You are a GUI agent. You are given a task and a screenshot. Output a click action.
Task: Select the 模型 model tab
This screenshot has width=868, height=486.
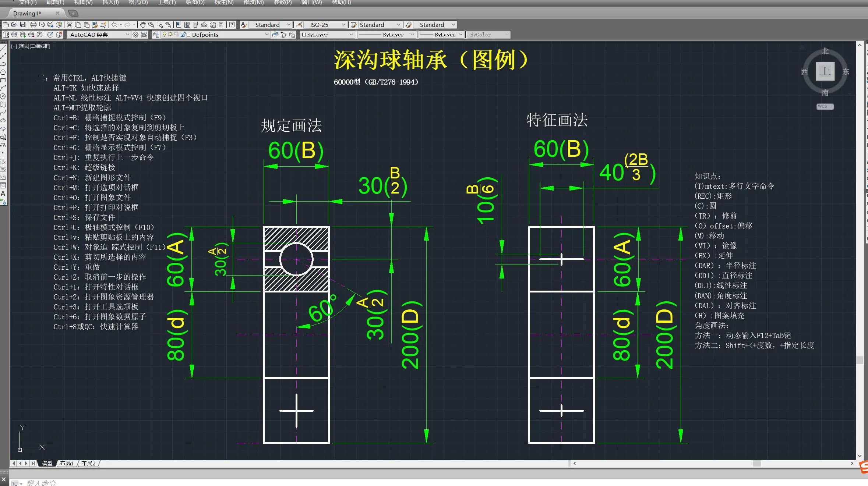[47, 463]
